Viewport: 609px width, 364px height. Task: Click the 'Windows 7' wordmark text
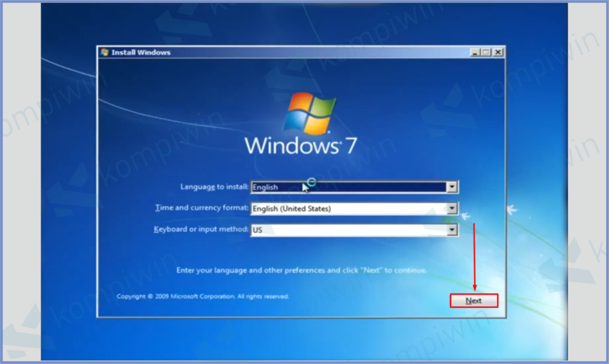click(300, 146)
